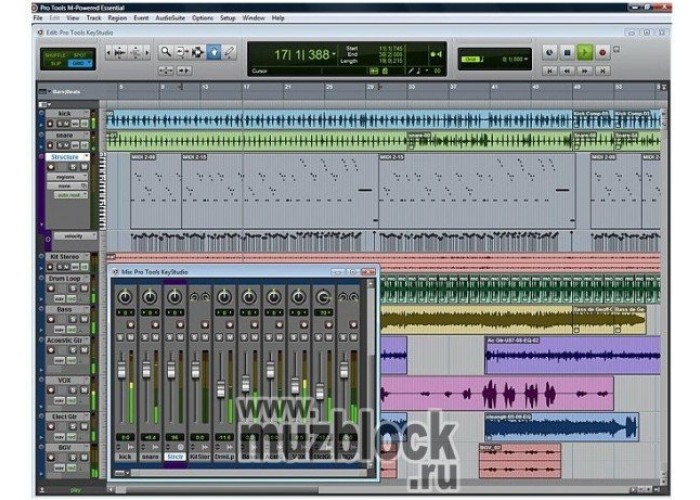Toggle Tab to Transients button
The height and width of the screenshot is (500, 700).
pyautogui.click(x=184, y=71)
